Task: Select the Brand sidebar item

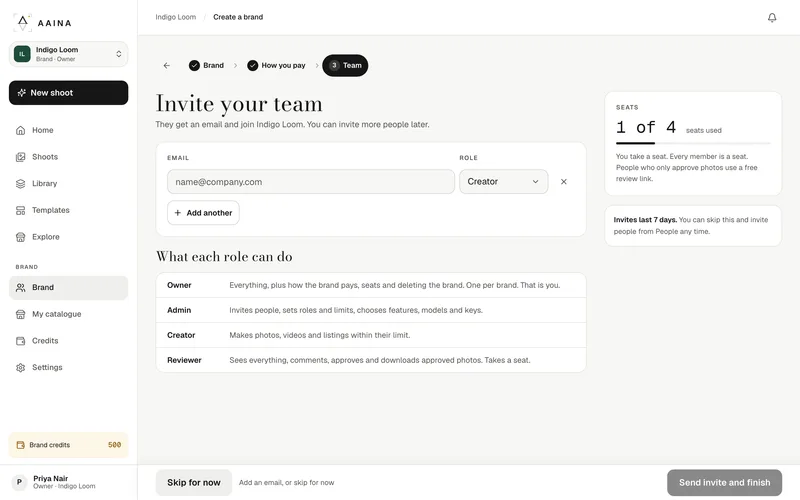Action: [68, 288]
